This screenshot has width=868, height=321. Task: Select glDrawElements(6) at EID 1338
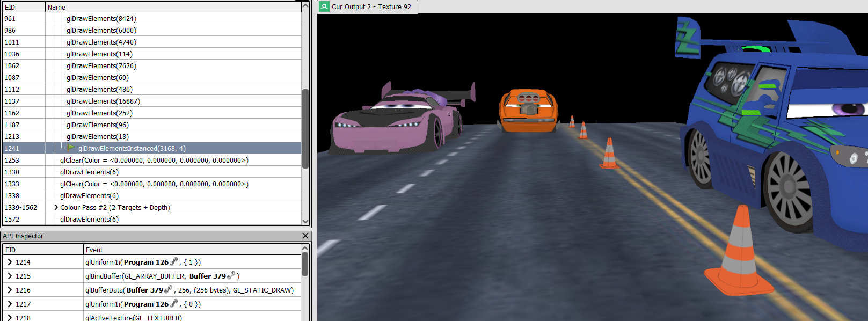click(x=89, y=195)
